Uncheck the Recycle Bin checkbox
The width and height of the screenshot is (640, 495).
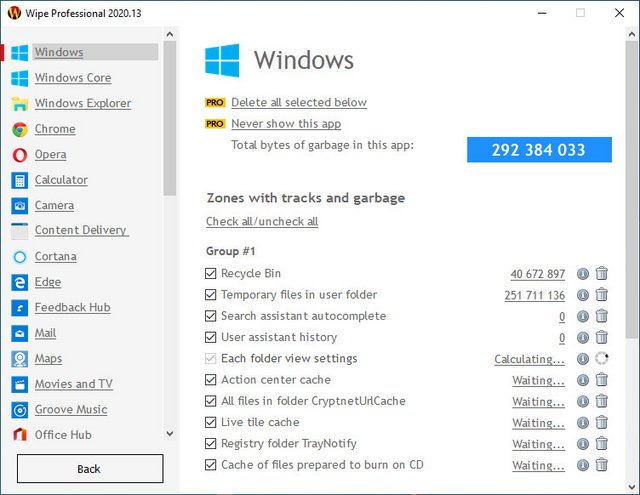[x=211, y=273]
